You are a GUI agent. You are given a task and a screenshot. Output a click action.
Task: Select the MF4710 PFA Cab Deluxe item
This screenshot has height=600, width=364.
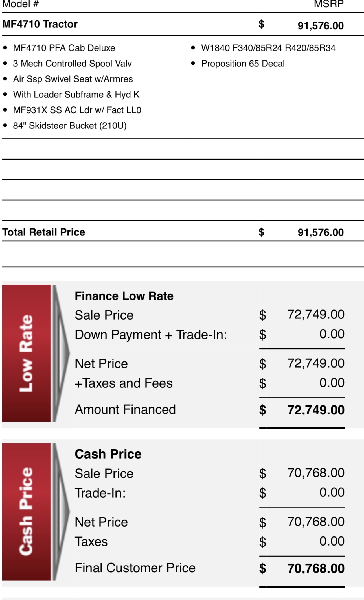click(x=64, y=48)
